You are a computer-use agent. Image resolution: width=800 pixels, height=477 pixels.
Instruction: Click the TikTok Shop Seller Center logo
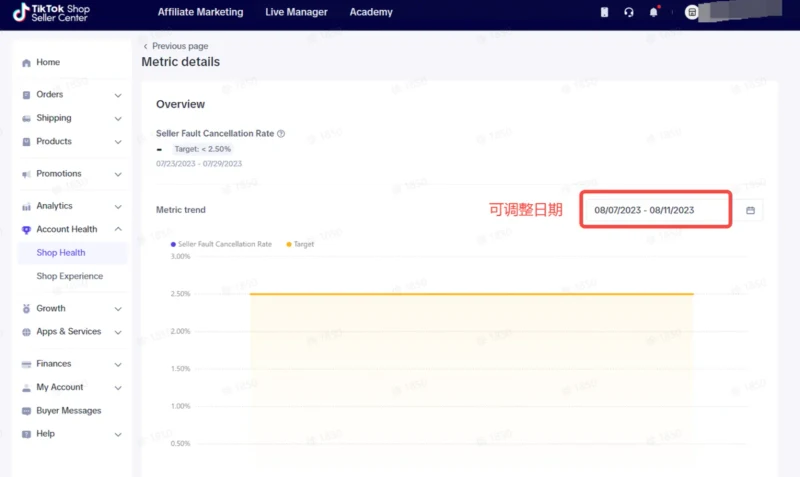[51, 12]
